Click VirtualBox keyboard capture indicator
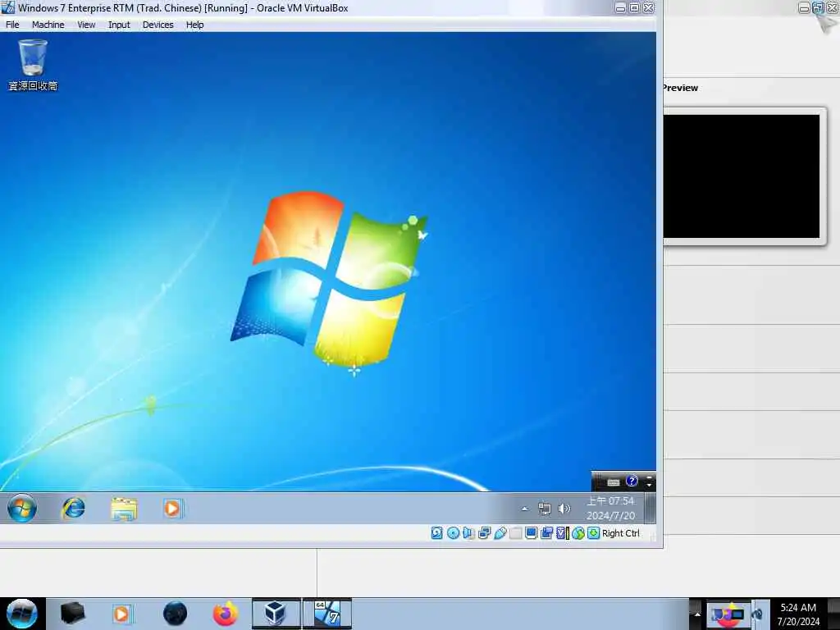 point(594,533)
